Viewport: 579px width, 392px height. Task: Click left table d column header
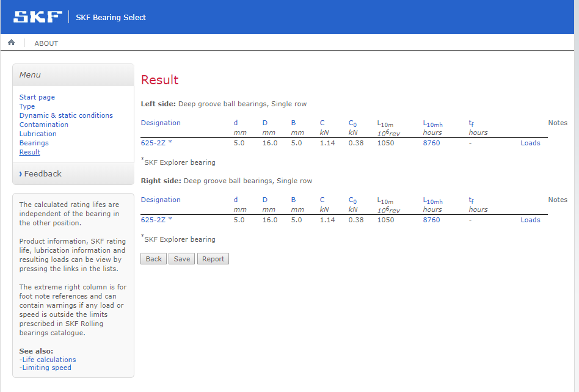point(236,123)
